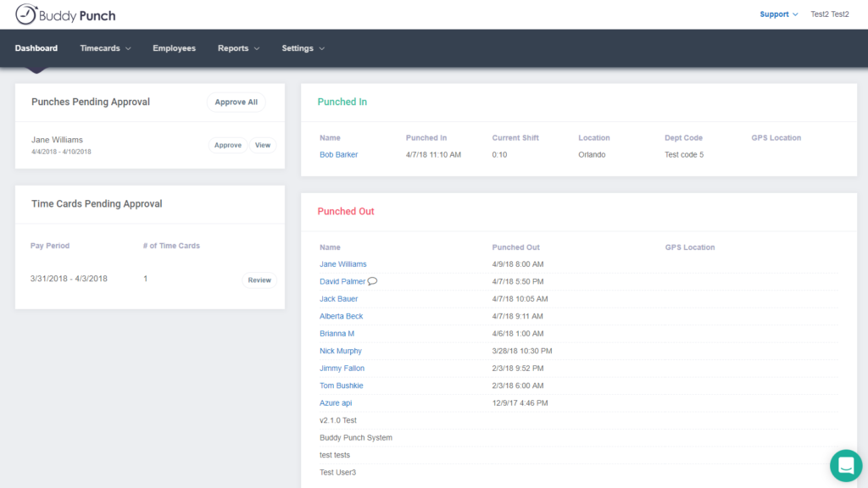This screenshot has height=488, width=868.
Task: Click Alberta Beck's name link
Action: pyautogui.click(x=341, y=316)
